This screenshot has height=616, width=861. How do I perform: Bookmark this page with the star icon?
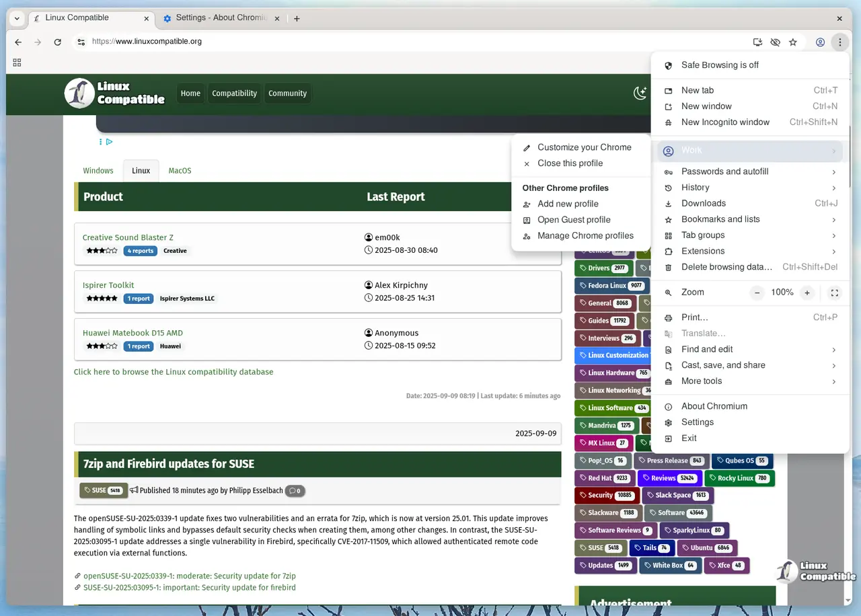[x=793, y=42]
